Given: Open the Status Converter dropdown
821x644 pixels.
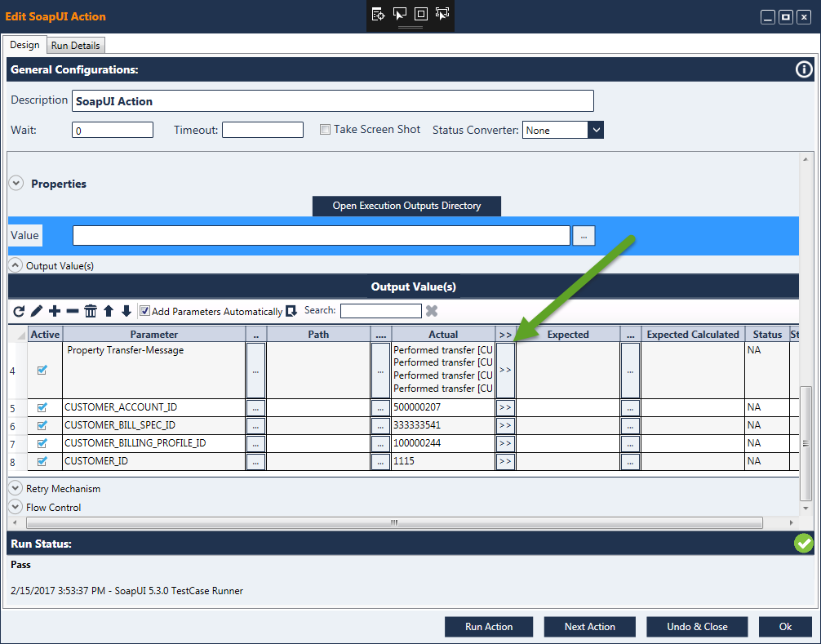Looking at the screenshot, I should 595,130.
